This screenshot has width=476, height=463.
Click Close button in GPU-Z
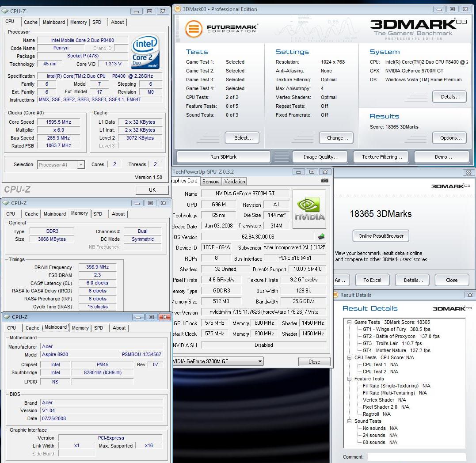coord(314,362)
